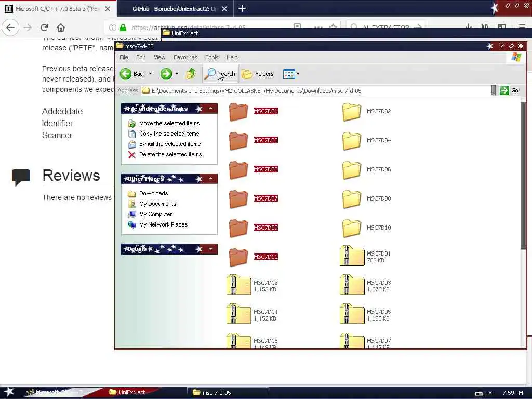Select the MSC7D07 zip archive icon

click(352, 340)
